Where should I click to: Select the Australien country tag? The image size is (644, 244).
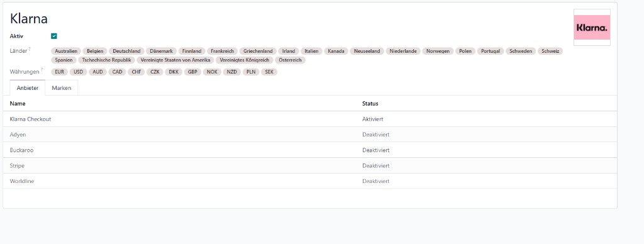point(66,52)
